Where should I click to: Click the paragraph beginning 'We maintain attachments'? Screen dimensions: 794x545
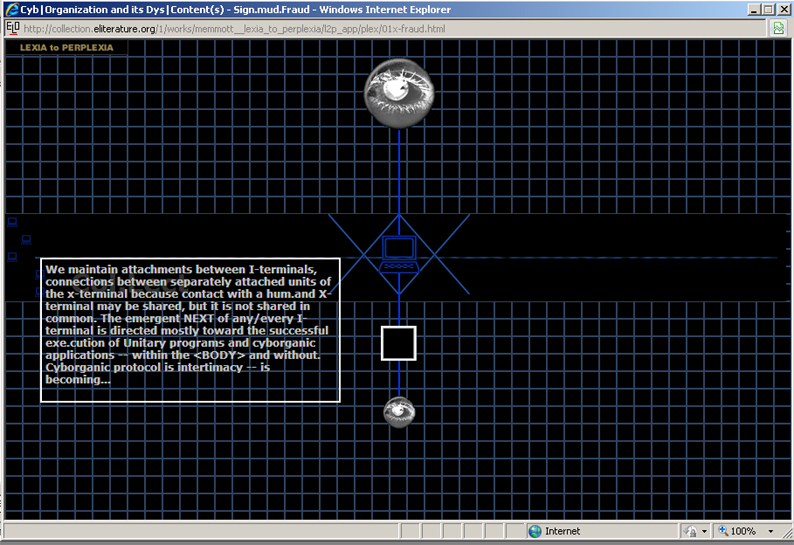(x=188, y=324)
